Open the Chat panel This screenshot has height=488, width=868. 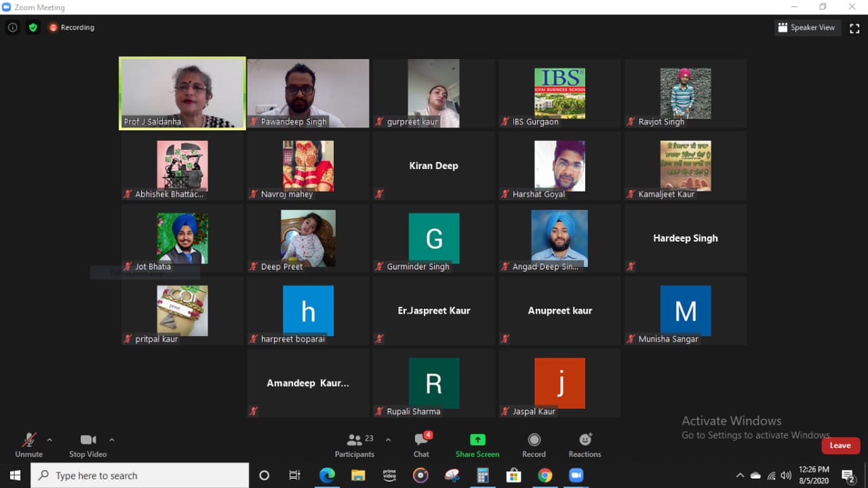(x=422, y=445)
